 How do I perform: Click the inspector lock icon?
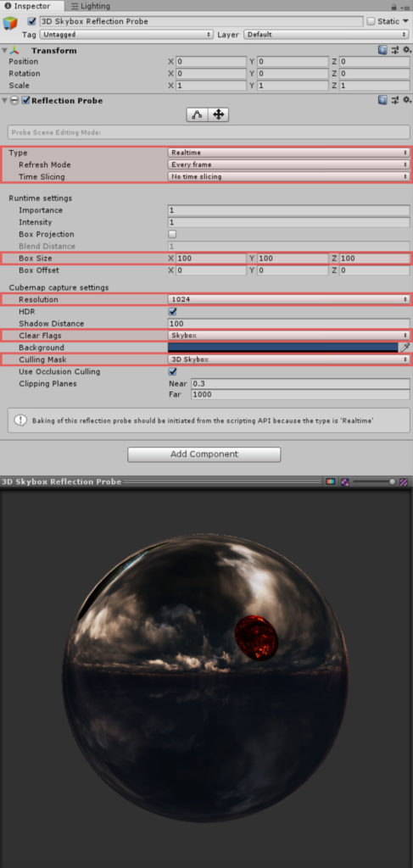[x=393, y=7]
